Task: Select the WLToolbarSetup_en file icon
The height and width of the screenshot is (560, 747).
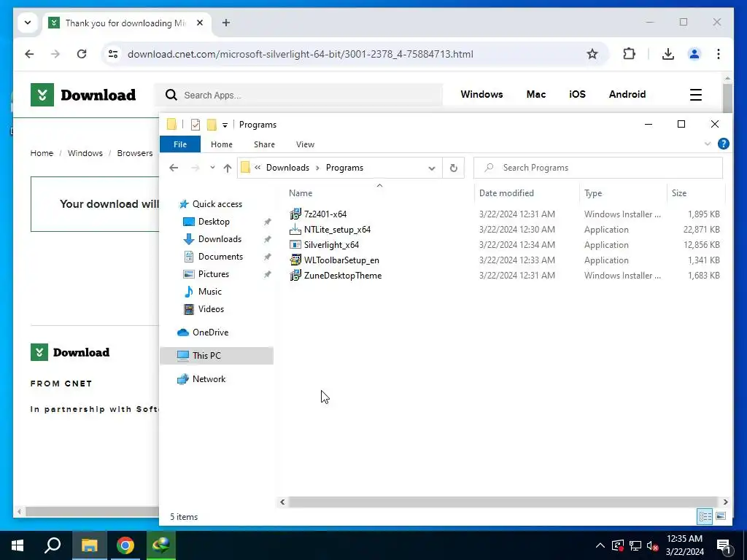Action: point(295,260)
